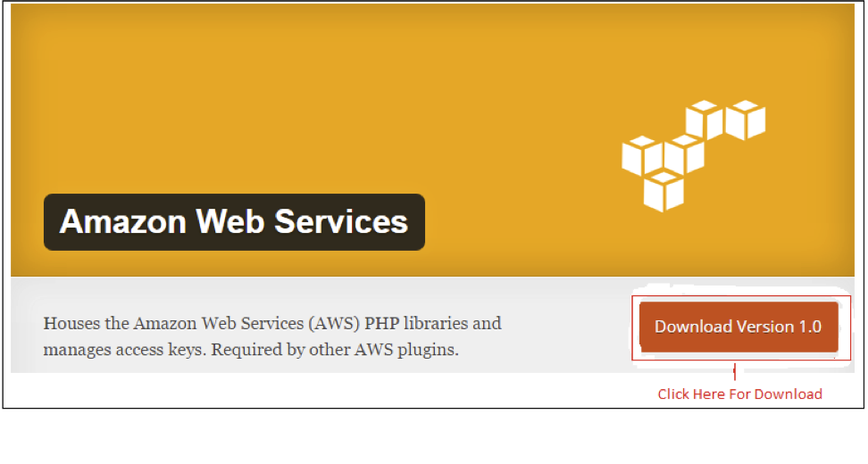Click the leftmost cube in the logo's middle row
The height and width of the screenshot is (464, 868).
(x=642, y=155)
